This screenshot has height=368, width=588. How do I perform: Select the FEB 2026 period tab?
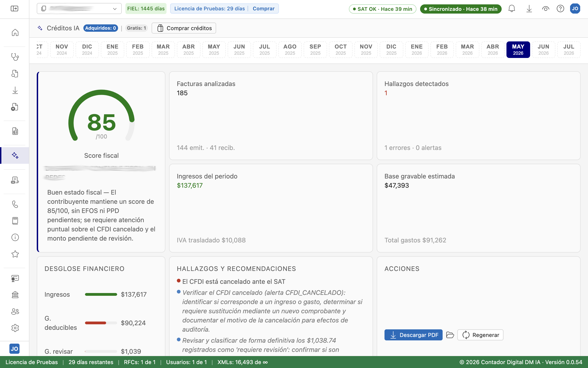click(x=442, y=50)
